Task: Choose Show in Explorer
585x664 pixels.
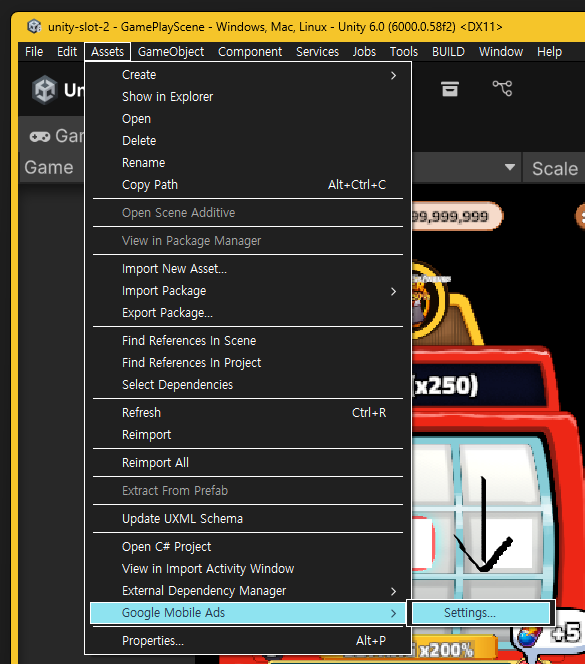Action: pos(248,97)
